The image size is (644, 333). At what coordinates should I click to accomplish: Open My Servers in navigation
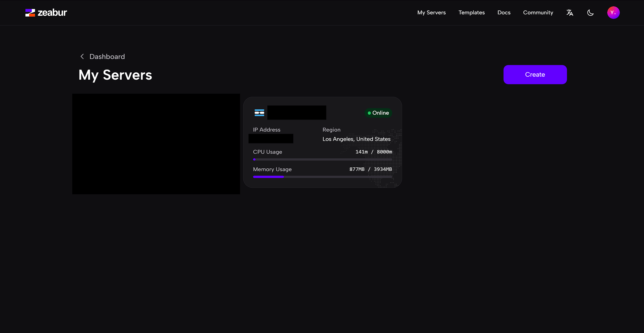432,13
